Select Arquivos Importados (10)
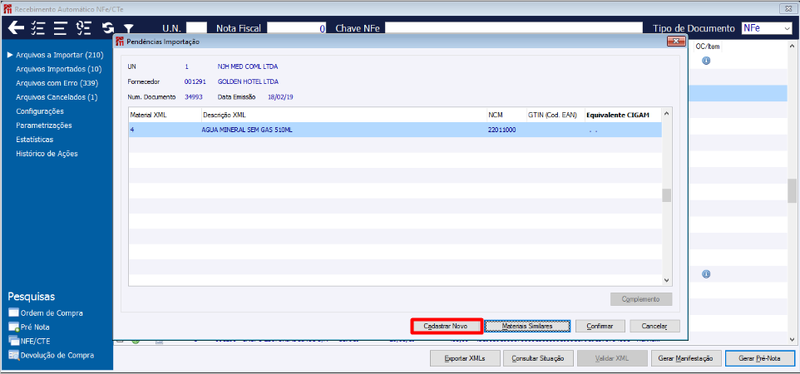This screenshot has height=374, width=800. (x=59, y=69)
